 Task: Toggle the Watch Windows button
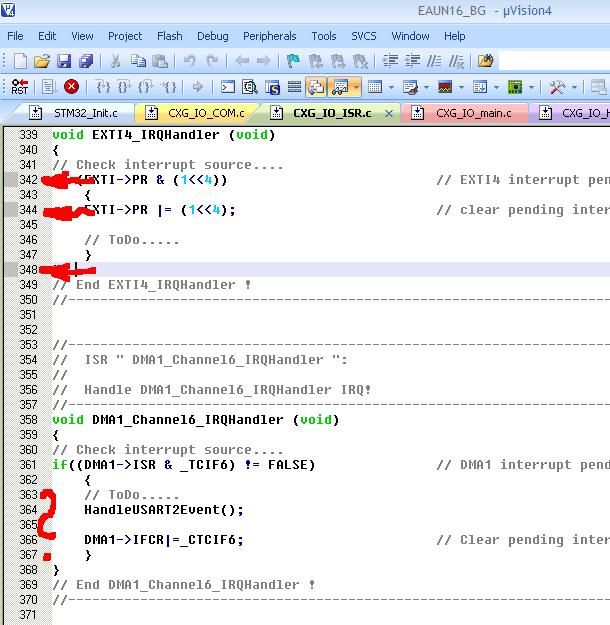340,87
